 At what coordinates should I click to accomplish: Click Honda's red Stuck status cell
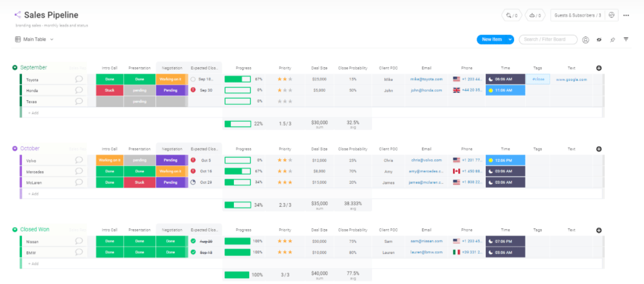[x=110, y=90]
